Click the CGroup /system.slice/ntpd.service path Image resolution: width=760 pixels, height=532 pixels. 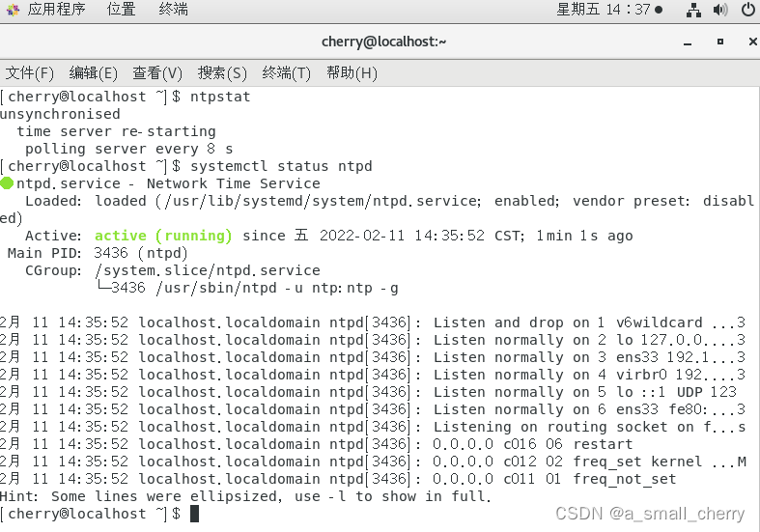click(x=208, y=270)
